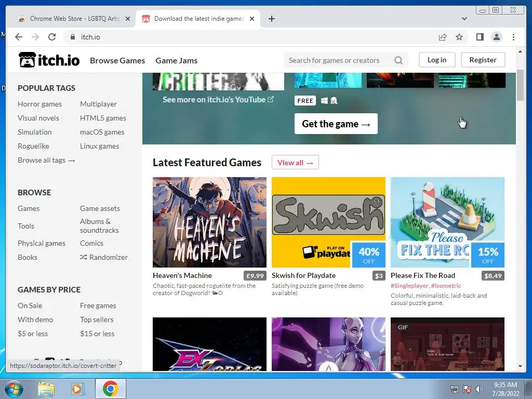Bookmark this page with star icon

click(459, 37)
